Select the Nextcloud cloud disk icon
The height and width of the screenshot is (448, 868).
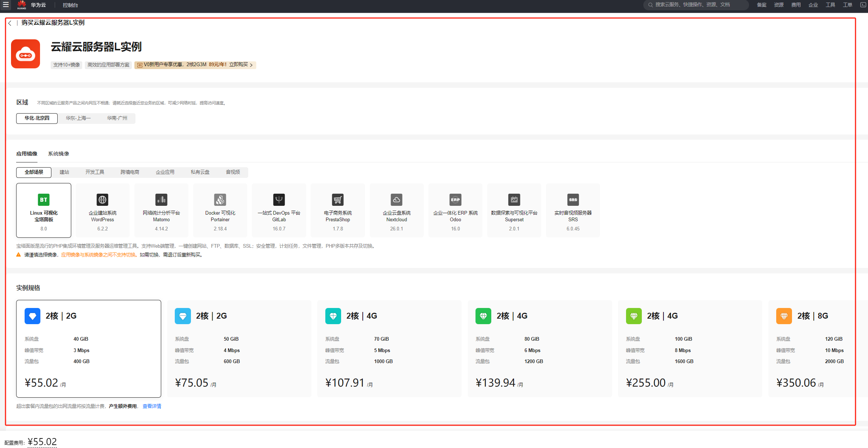397,200
